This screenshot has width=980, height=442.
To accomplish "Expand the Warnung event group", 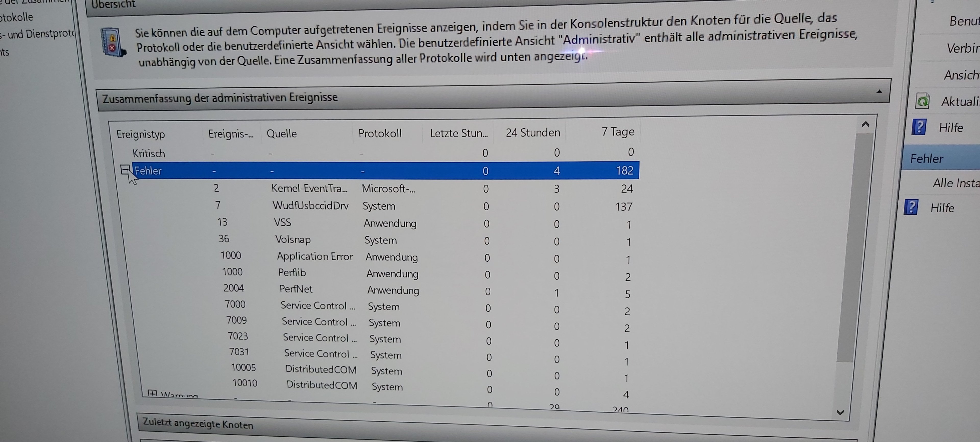I will point(152,394).
